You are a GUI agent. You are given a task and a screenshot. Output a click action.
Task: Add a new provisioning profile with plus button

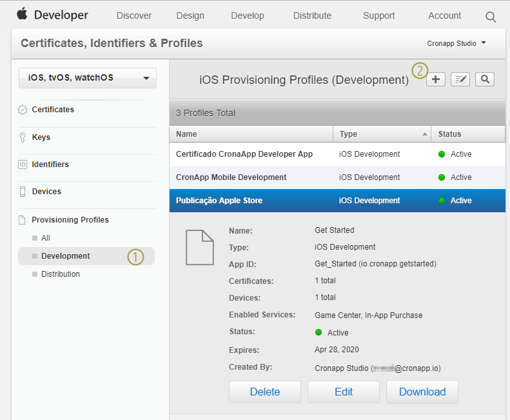click(x=436, y=79)
